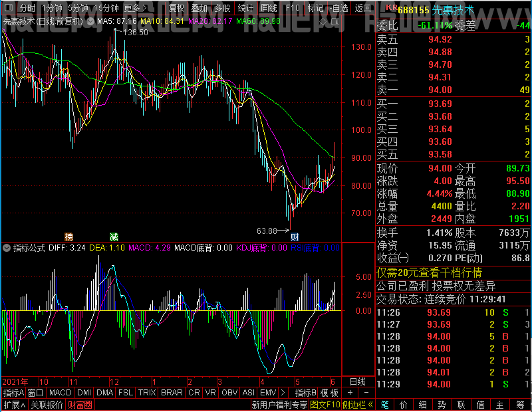Expand the 指标公式 indicator dropdown
The width and height of the screenshot is (532, 412).
pyautogui.click(x=7, y=248)
